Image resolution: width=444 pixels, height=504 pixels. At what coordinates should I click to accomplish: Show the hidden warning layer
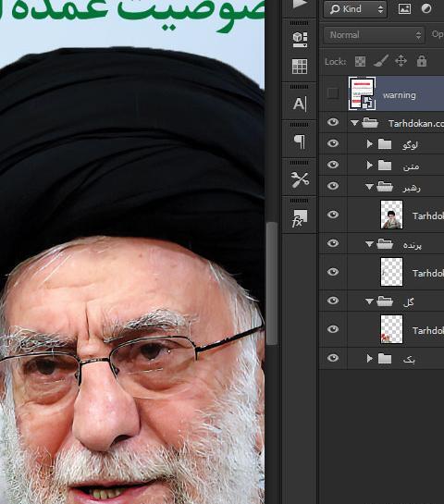coord(333,93)
